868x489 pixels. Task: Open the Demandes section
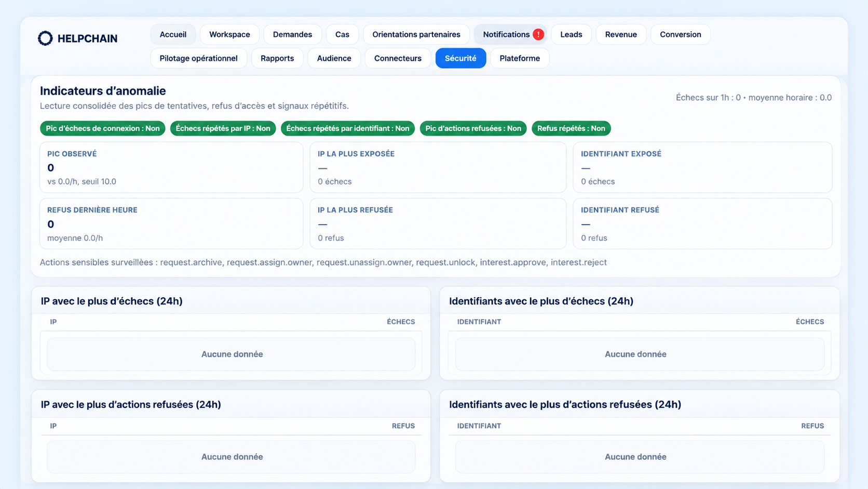(292, 34)
